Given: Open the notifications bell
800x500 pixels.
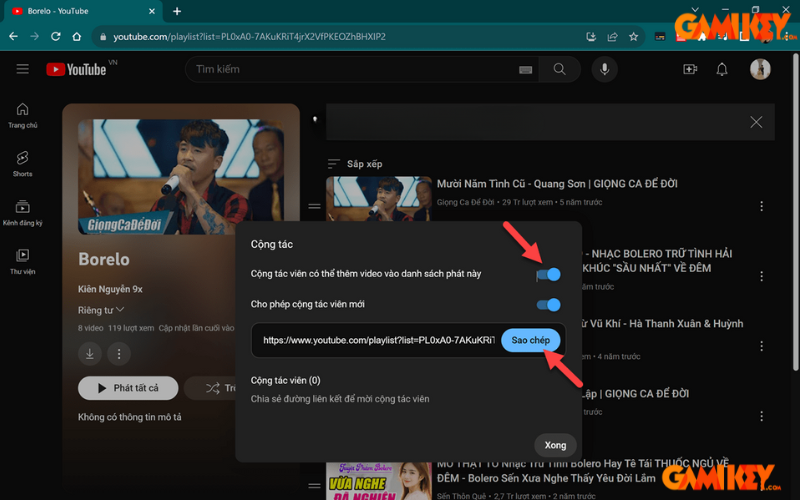Looking at the screenshot, I should pos(721,69).
